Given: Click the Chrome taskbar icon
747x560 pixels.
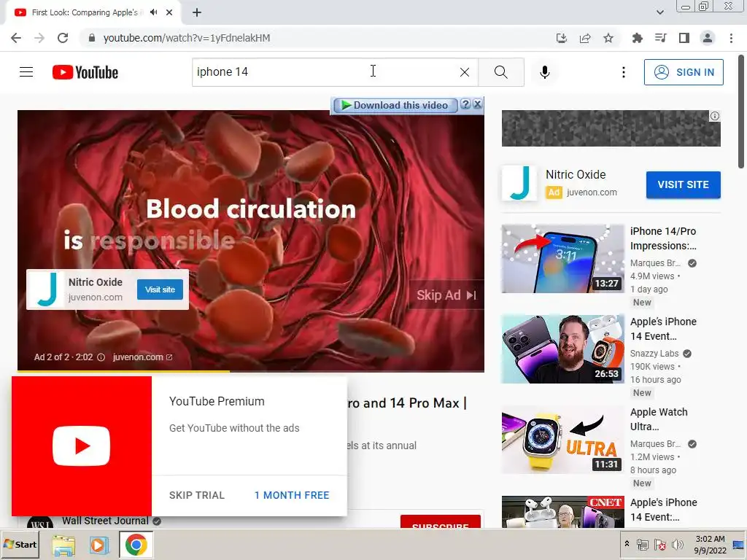Looking at the screenshot, I should [136, 545].
